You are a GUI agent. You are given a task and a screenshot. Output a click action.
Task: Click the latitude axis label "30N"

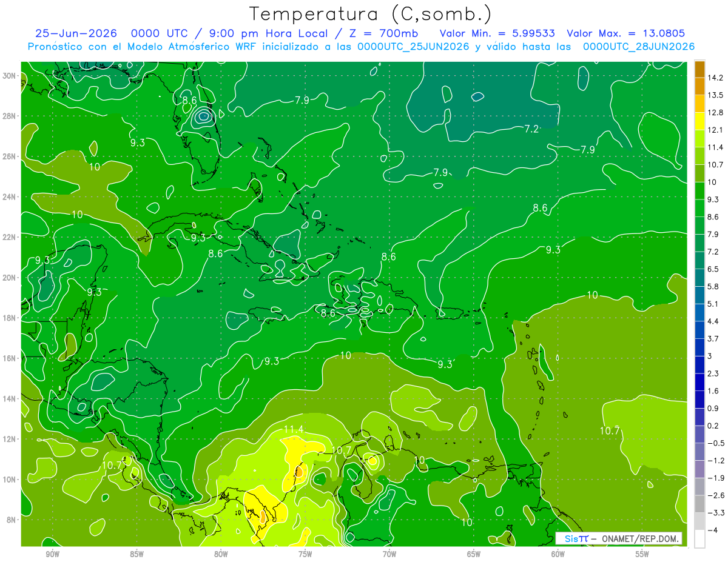coord(9,76)
